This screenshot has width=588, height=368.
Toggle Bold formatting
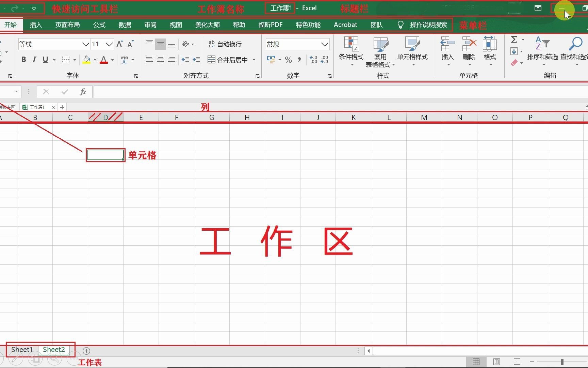23,60
